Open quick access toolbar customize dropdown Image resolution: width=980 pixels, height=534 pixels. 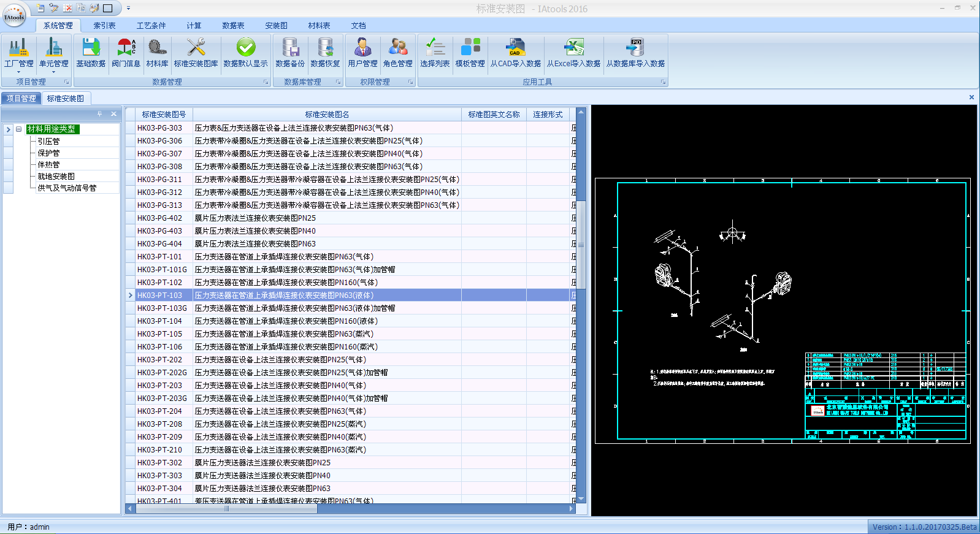128,8
